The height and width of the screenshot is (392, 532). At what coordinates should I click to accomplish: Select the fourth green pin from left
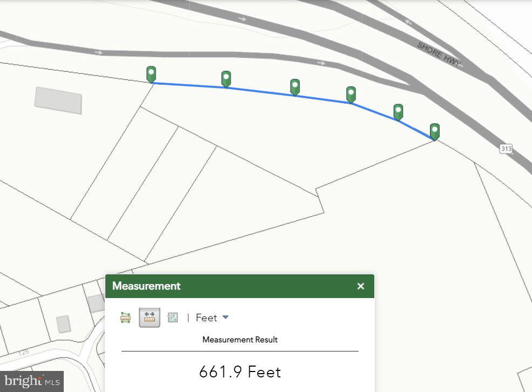pyautogui.click(x=351, y=94)
